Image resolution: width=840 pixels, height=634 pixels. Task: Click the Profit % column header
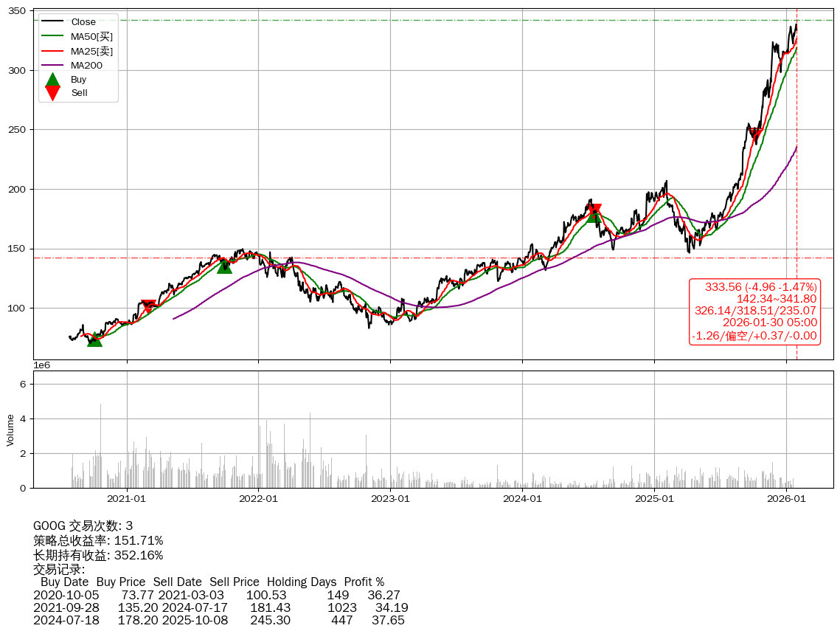pyautogui.click(x=364, y=582)
